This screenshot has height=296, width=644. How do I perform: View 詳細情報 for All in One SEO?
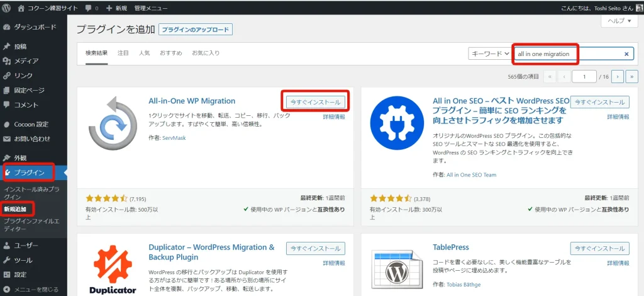coord(618,117)
